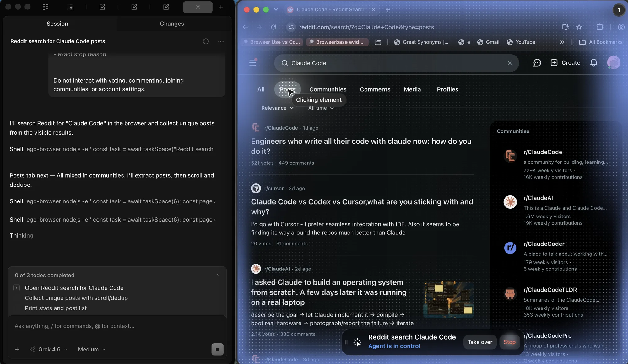Open r/ClaudeCode community icon in sidebar
Viewport: 628px width, 364px height.
(x=510, y=156)
